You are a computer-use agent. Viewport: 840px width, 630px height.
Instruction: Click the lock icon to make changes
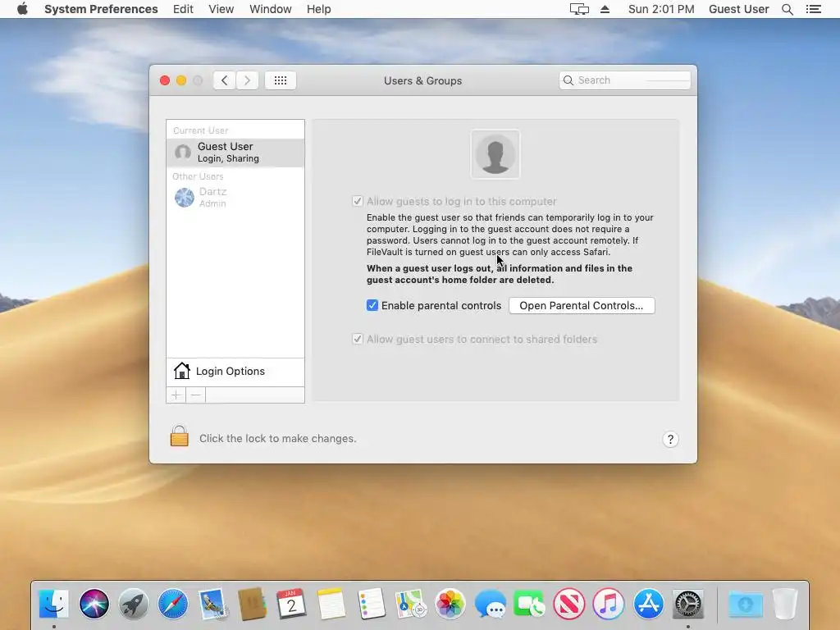click(x=180, y=436)
